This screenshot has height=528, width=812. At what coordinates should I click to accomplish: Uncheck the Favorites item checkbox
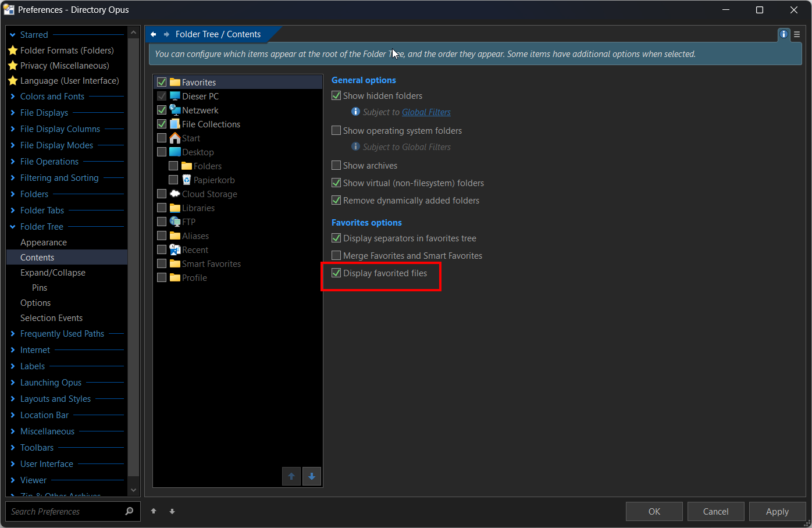point(162,82)
